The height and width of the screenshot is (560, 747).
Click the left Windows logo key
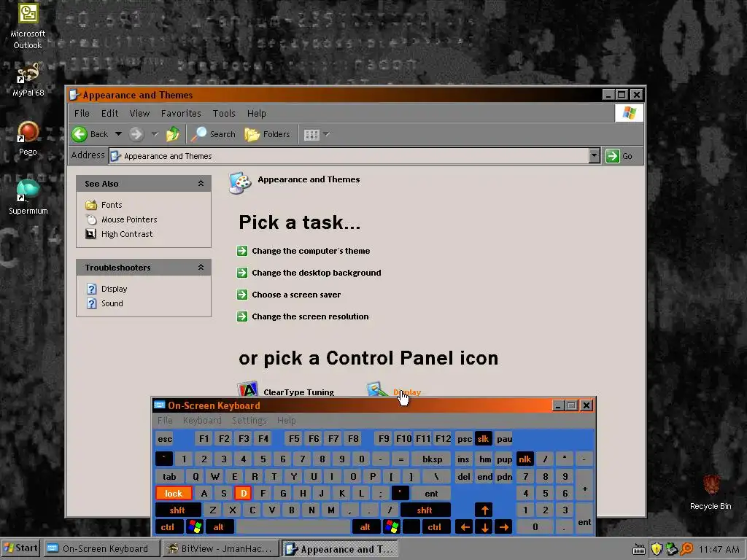coord(195,527)
